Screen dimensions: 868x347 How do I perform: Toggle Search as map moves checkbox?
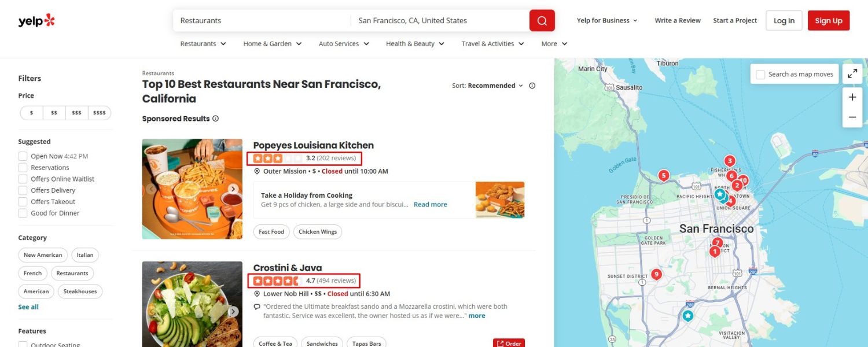pos(760,75)
